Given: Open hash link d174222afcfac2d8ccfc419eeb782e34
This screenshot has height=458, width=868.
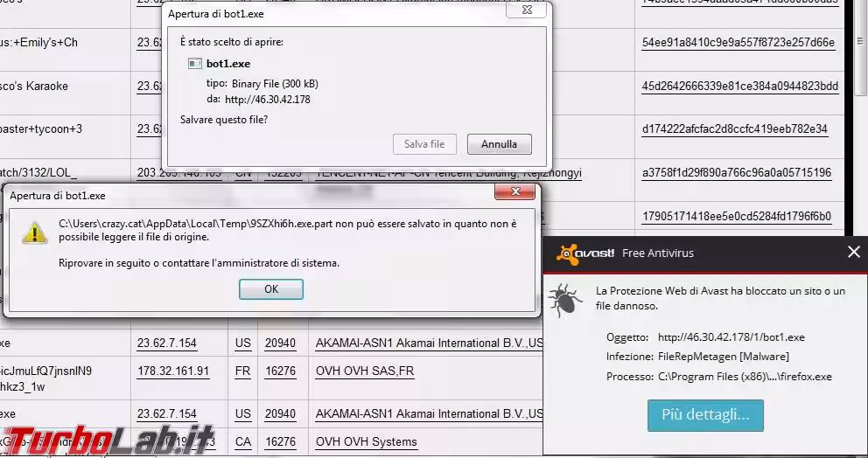Looking at the screenshot, I should 735,129.
